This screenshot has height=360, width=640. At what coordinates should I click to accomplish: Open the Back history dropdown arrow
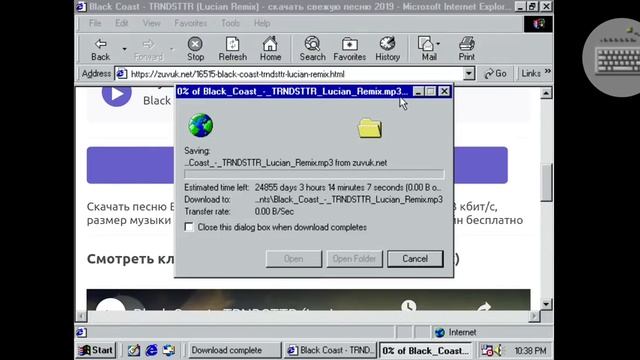coord(124,49)
